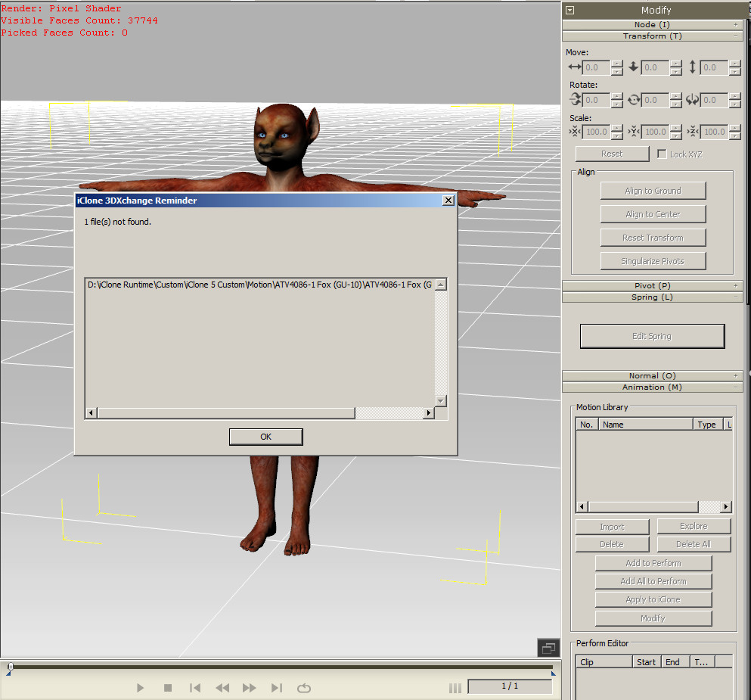Click the Scale Y axis icon
This screenshot has width=751, height=700.
pyautogui.click(x=634, y=131)
